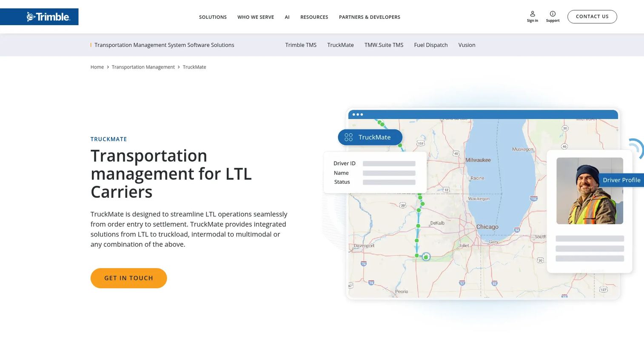Click the Sign in person icon
Screen dimensions: 644x362
click(x=533, y=14)
